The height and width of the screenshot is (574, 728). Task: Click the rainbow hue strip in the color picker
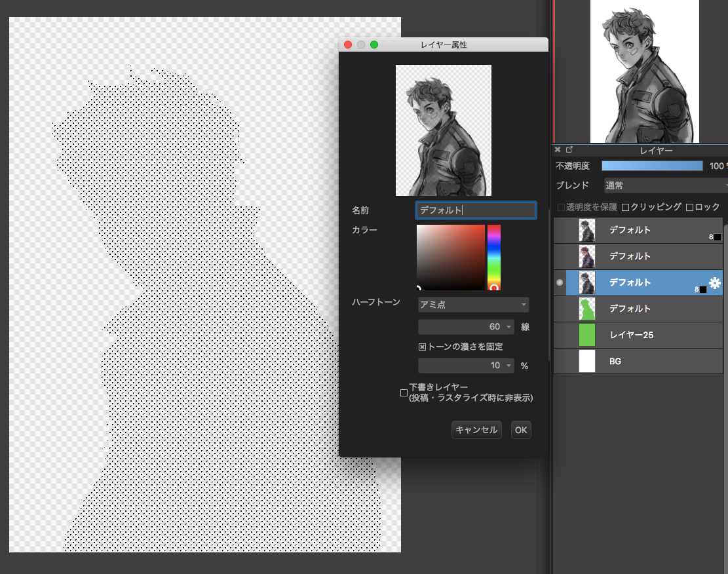pyautogui.click(x=493, y=256)
